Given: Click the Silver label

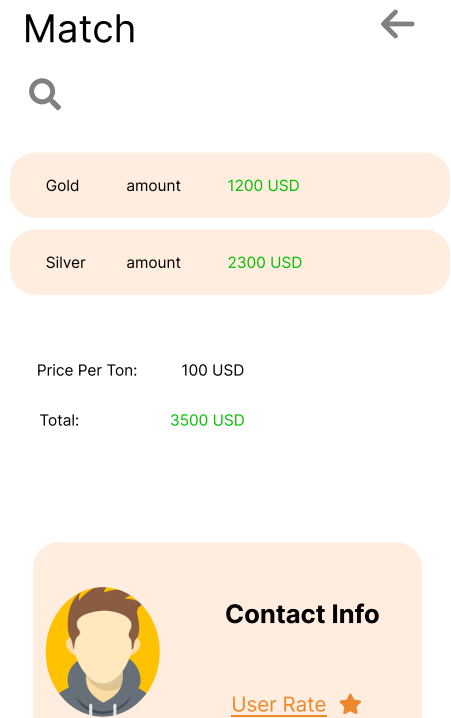Looking at the screenshot, I should point(65,262).
